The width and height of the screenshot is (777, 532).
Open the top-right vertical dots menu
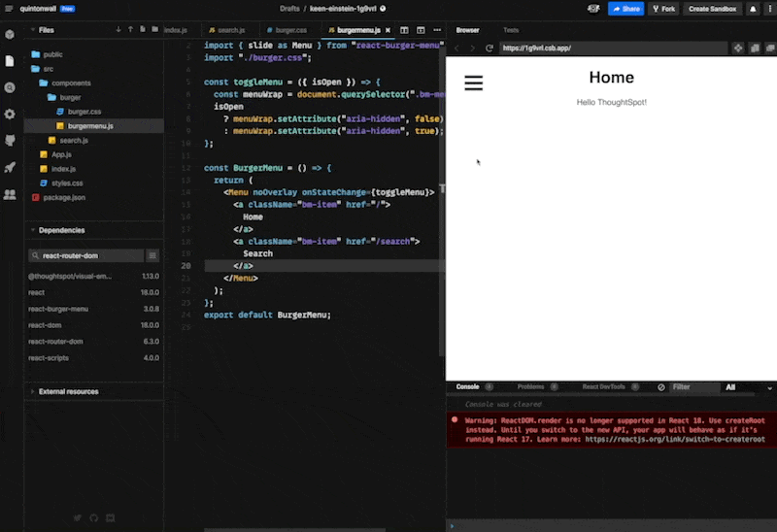(x=770, y=9)
